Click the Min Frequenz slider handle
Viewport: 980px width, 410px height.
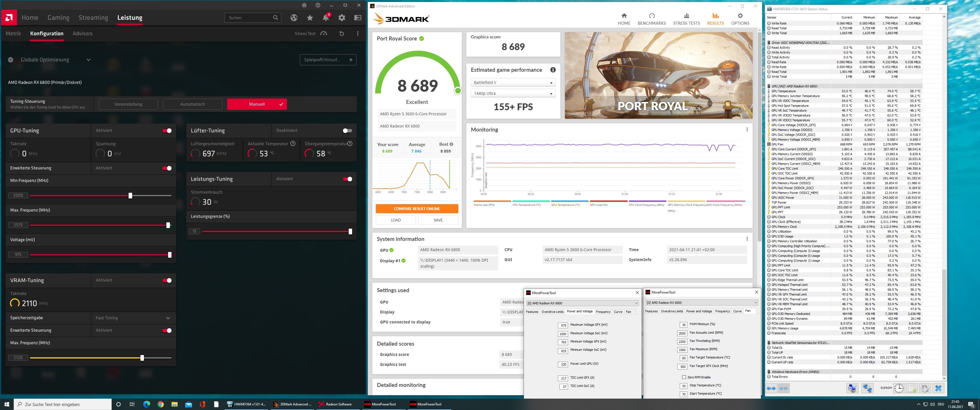point(130,196)
